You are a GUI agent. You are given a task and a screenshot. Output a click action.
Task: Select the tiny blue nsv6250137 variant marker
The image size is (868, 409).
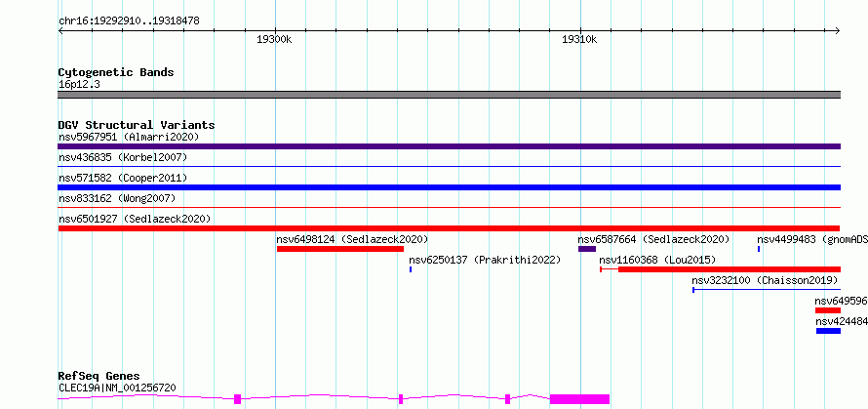pos(411,269)
